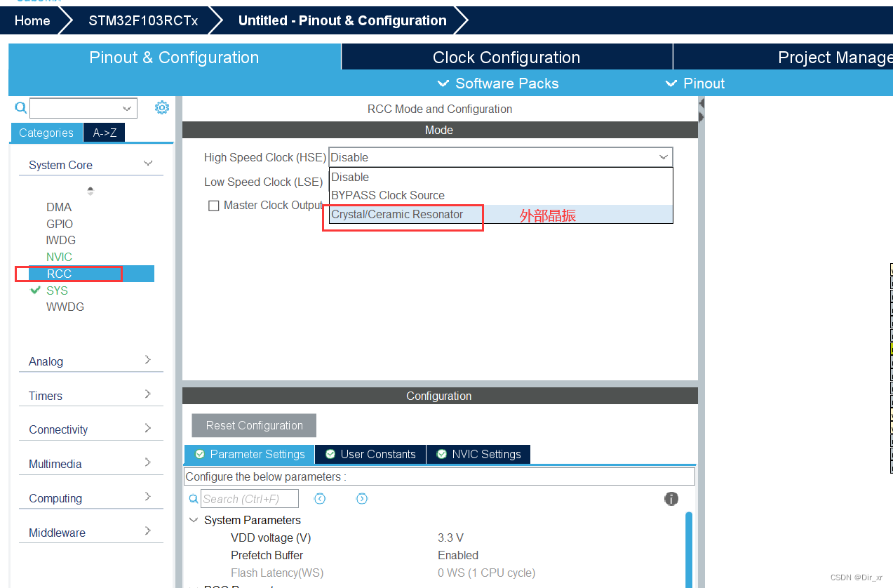Enable the Master Clock Output checkbox
Screen dimensions: 893x588
[x=214, y=206]
